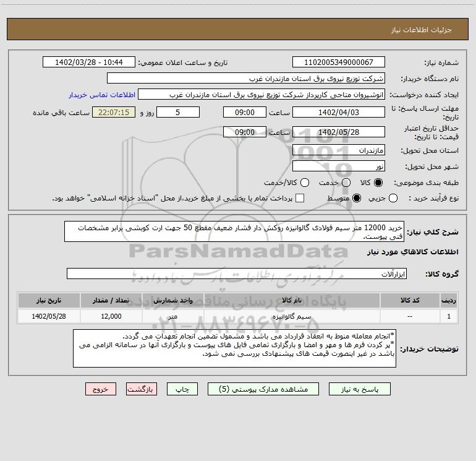Click the general need description text box
This screenshot has width=476, height=461.
[x=234, y=231]
